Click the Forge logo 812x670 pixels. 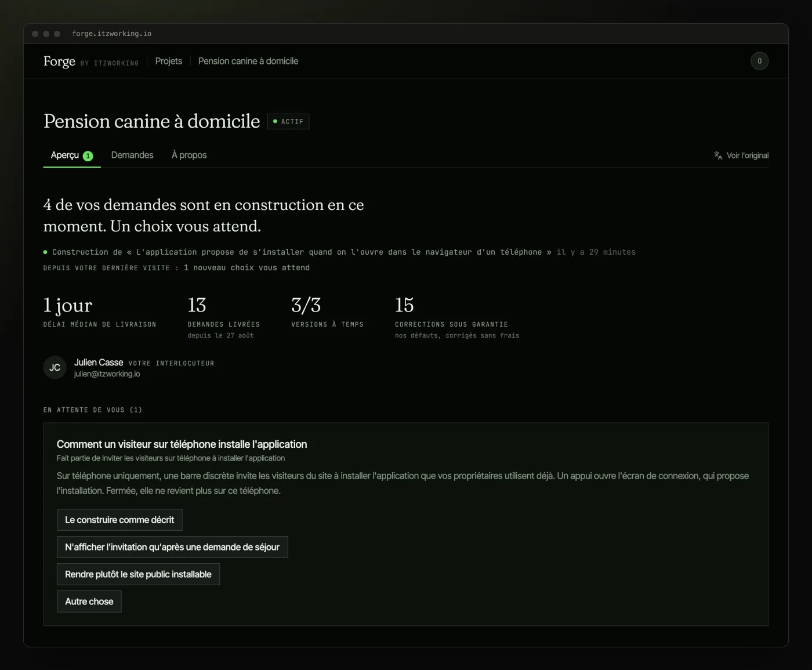(59, 61)
